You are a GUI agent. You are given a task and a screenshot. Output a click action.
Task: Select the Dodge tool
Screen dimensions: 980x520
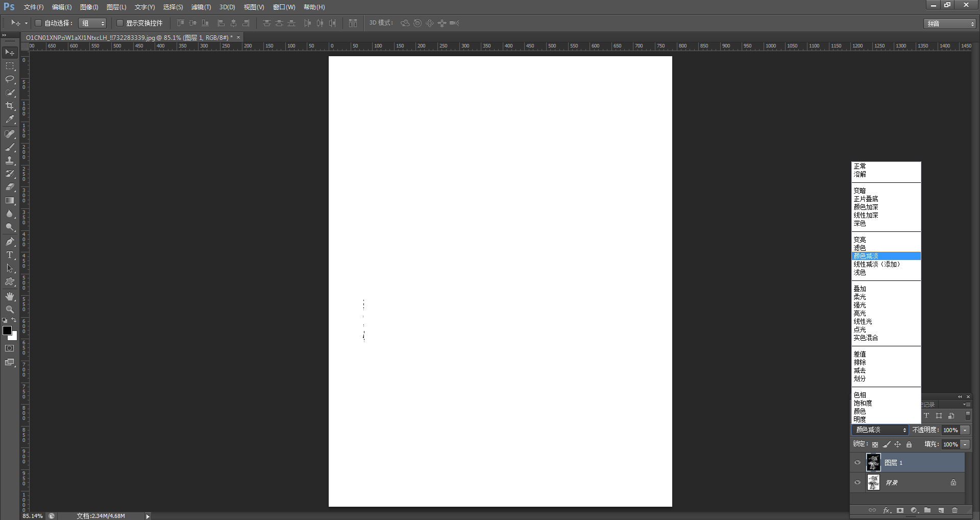point(10,227)
